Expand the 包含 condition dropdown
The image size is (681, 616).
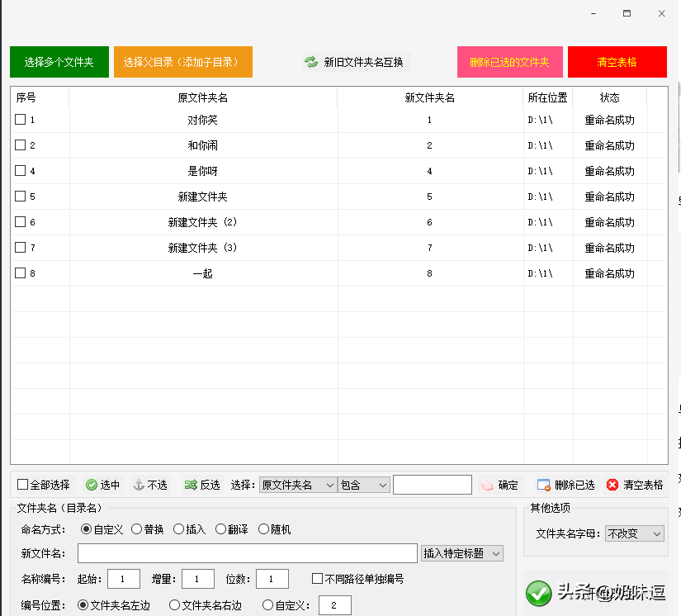point(364,485)
